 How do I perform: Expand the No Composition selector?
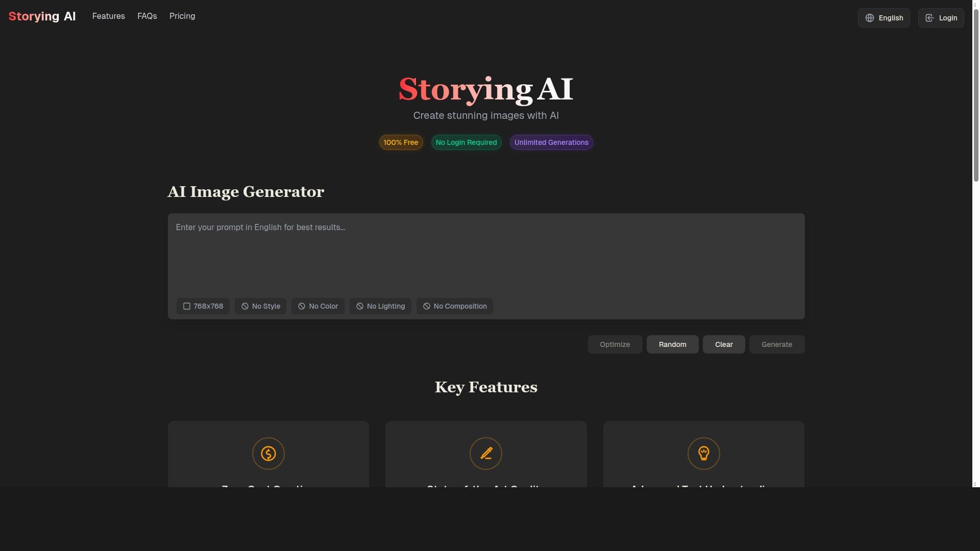tap(455, 306)
